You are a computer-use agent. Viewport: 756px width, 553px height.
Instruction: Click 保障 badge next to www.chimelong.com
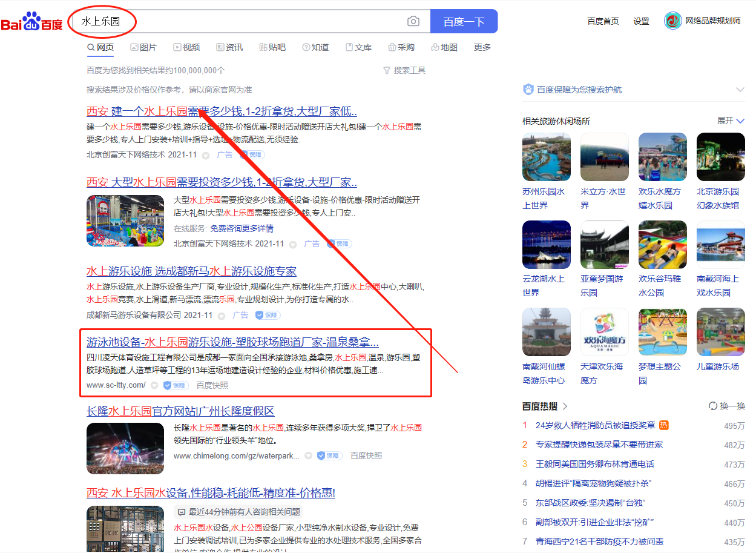tap(329, 455)
